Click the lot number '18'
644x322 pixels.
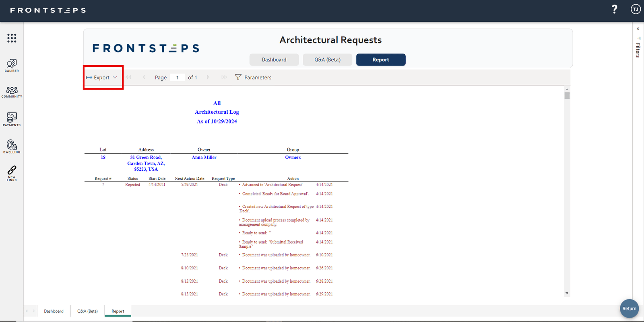point(103,158)
